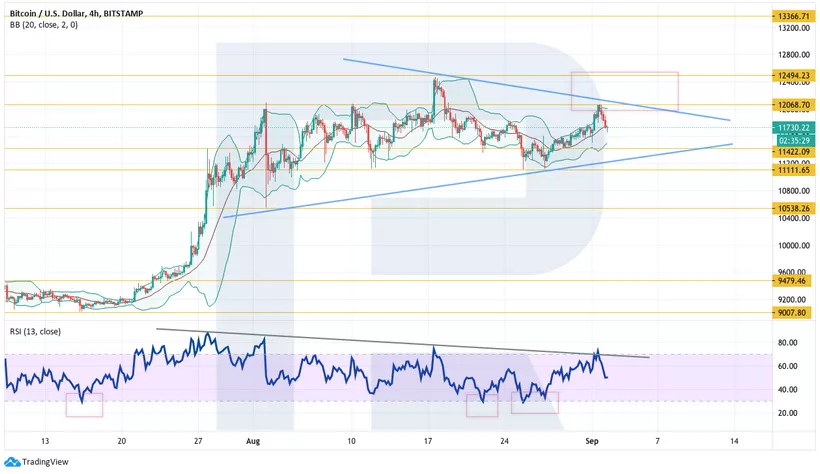
Task: Select the leftmost pink rectangle in the RSI pane
Action: (x=84, y=404)
